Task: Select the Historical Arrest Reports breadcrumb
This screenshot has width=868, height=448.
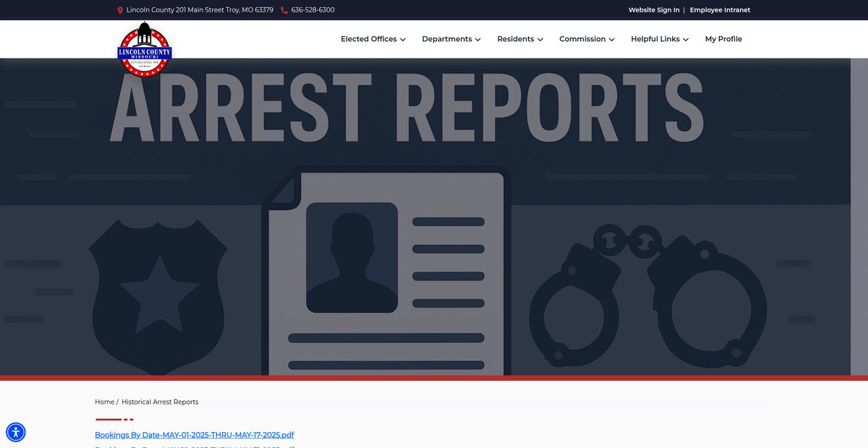Action: click(160, 402)
